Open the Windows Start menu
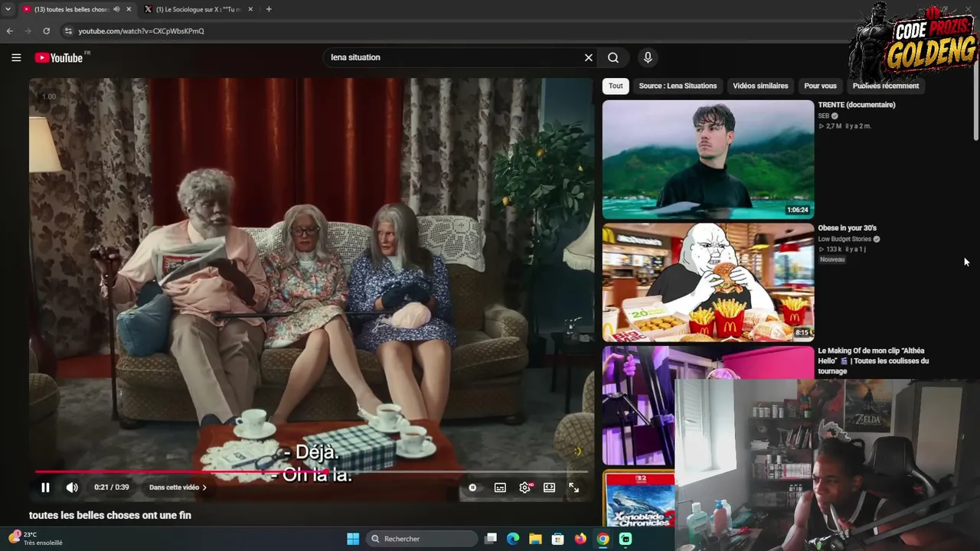 [353, 539]
